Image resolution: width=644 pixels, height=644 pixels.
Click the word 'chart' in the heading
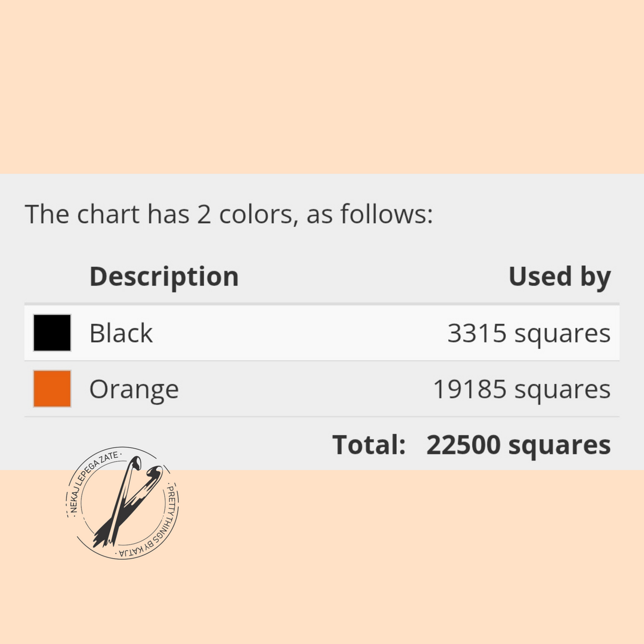pyautogui.click(x=108, y=214)
